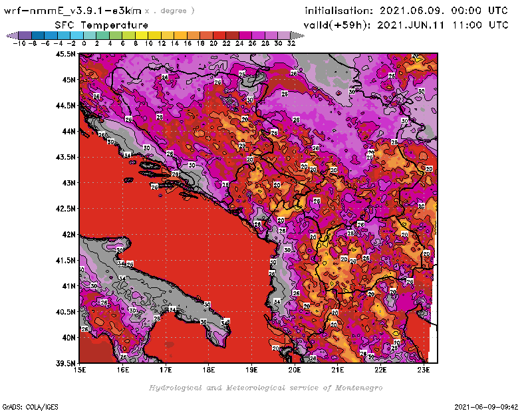Click the '45.5N' latitude label

click(65, 54)
